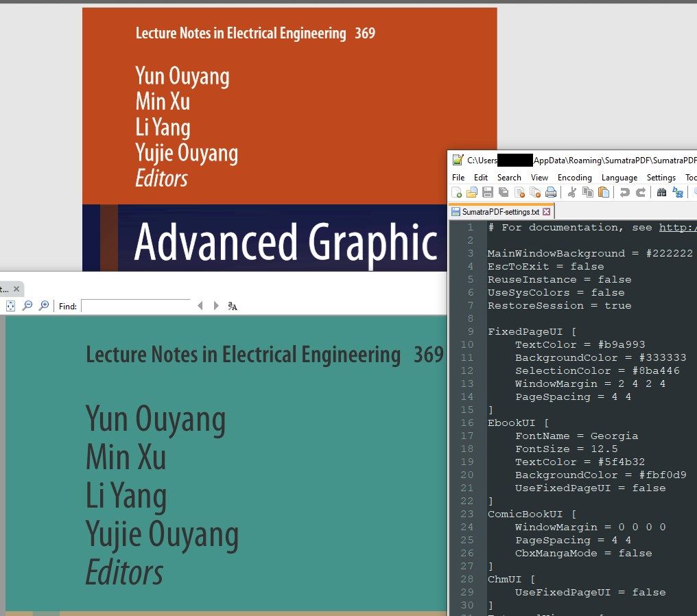The image size is (697, 616).
Task: Open the Encoding menu
Action: tap(575, 177)
